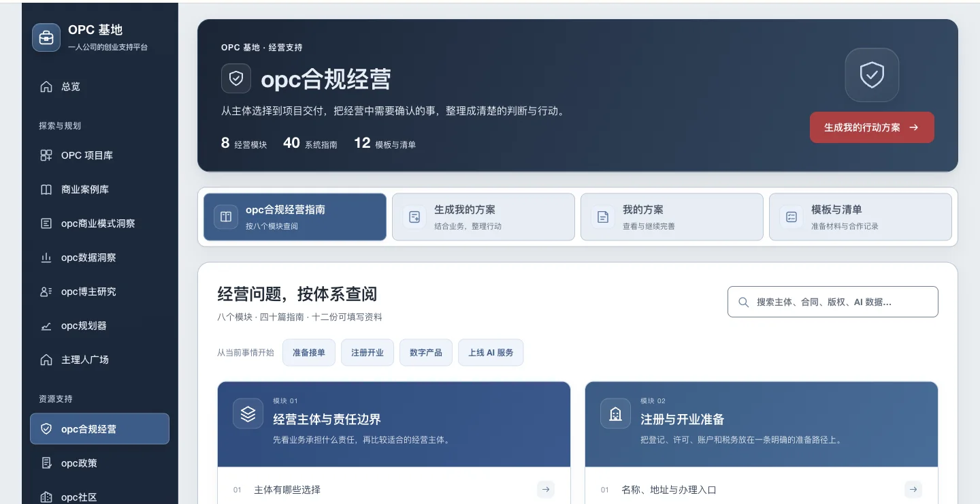Click the 总览 home icon

[46, 86]
